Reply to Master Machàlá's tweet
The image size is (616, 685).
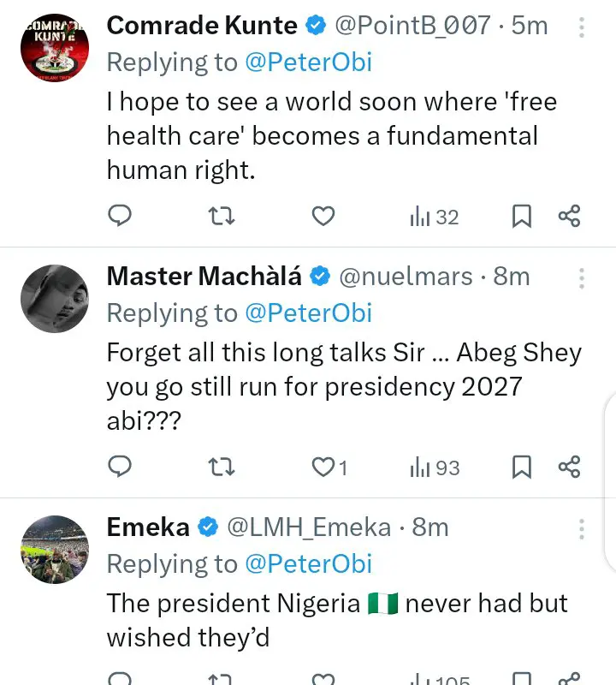tap(121, 468)
